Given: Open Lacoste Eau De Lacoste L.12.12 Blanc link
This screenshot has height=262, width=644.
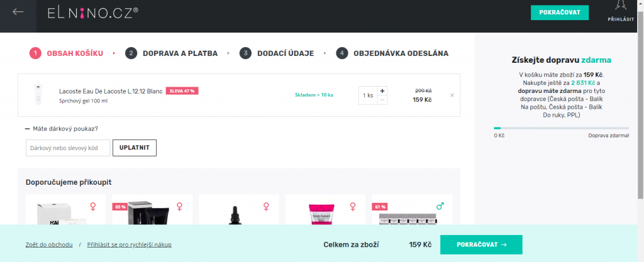Looking at the screenshot, I should tap(111, 91).
